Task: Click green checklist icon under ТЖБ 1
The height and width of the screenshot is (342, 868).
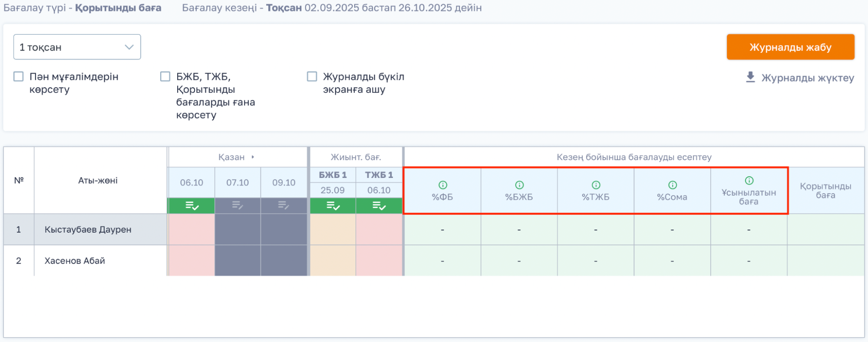Action: pos(379,206)
